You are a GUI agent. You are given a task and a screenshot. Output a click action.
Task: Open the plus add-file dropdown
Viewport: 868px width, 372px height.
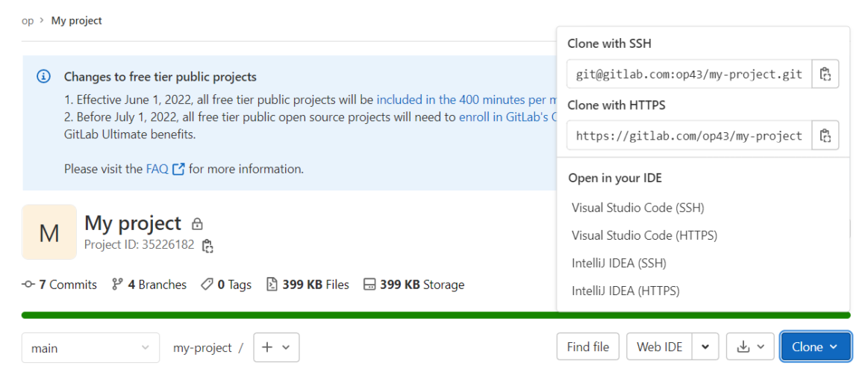(x=276, y=347)
